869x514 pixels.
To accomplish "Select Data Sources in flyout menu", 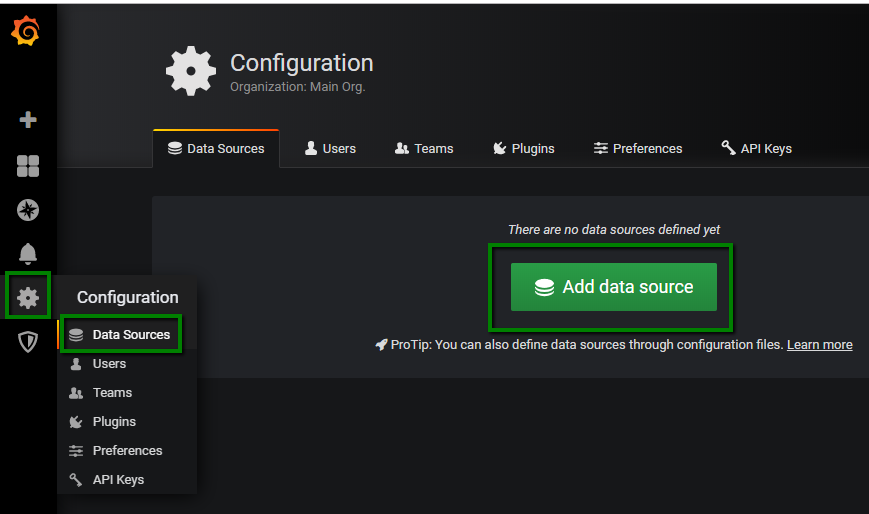I will point(120,335).
